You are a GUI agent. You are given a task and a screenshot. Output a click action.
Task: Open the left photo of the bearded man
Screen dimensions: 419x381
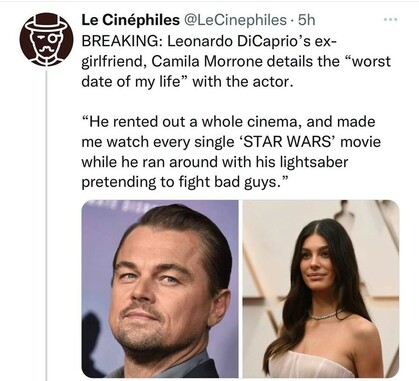[160, 289]
